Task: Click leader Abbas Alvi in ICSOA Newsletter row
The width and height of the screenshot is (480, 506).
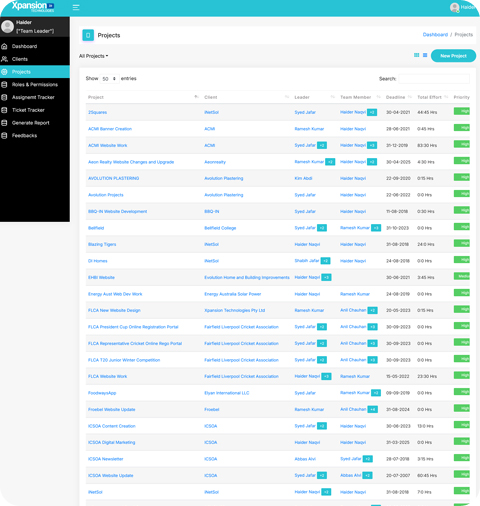Action: click(x=305, y=459)
